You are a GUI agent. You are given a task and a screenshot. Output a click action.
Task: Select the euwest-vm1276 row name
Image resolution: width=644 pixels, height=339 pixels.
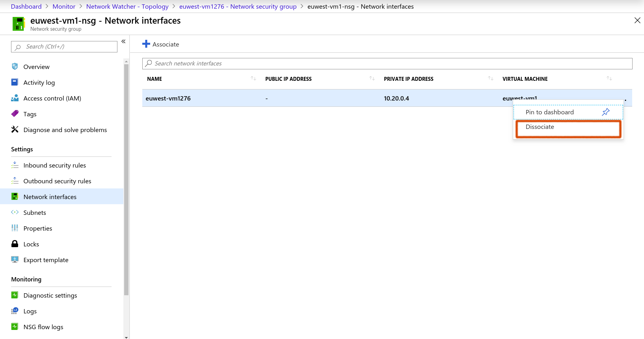[x=168, y=98]
